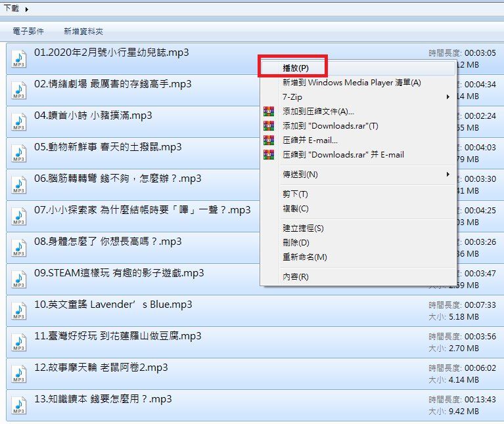Click MP3 icon for 13.知識讀本 file

click(x=18, y=406)
